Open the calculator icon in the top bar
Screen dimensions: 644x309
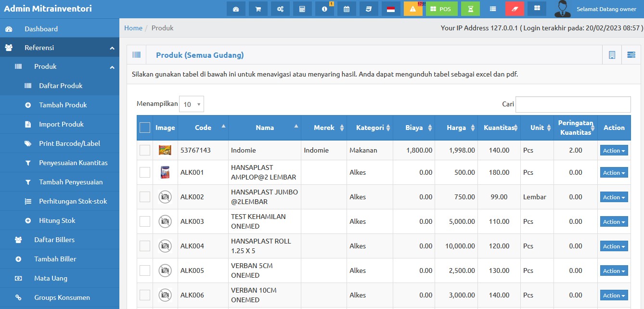click(302, 8)
